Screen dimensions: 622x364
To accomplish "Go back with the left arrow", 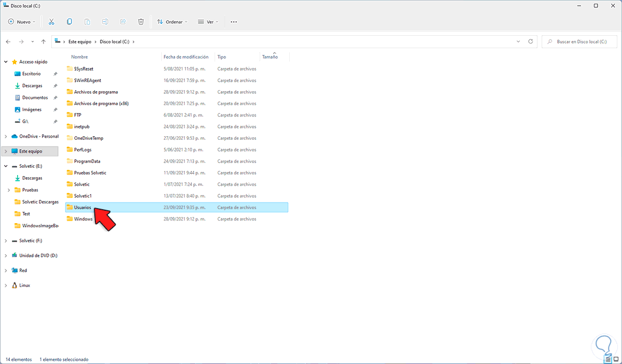I will click(8, 41).
